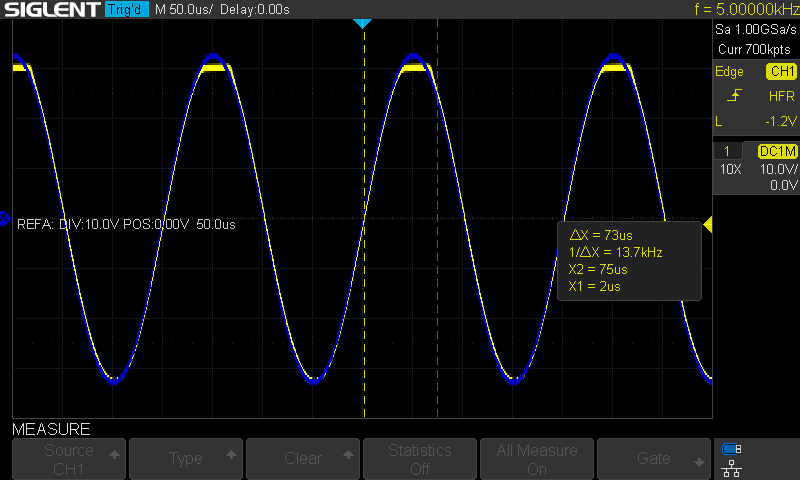The image size is (800, 480).
Task: Select the Clear measurements button
Action: [x=303, y=459]
